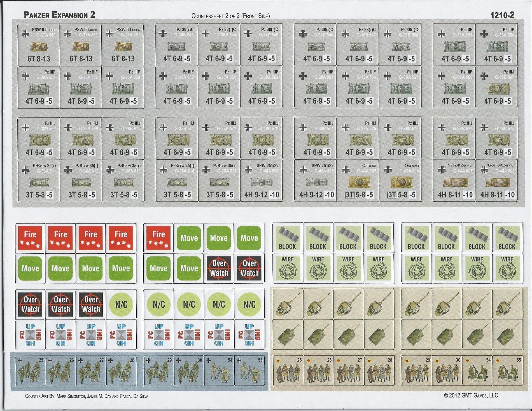Image resolution: width=532 pixels, height=411 pixels.
Task: Select the 3.7cm FlaK G-44A 608 counter
Action: (497, 181)
